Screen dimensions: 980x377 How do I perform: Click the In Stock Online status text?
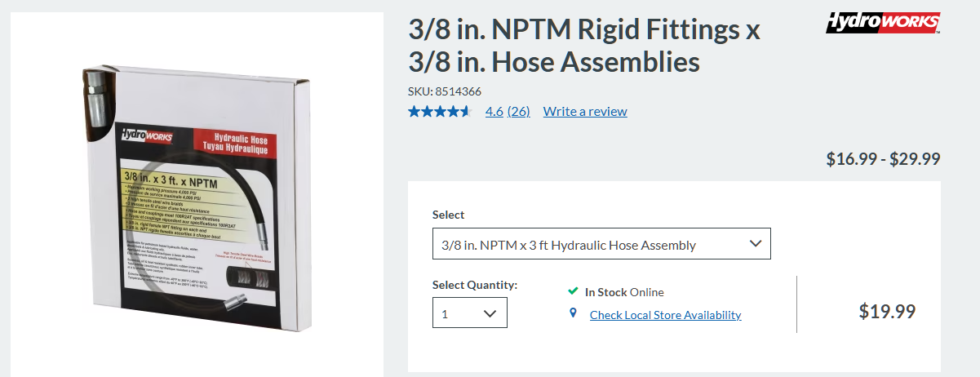[x=624, y=292]
